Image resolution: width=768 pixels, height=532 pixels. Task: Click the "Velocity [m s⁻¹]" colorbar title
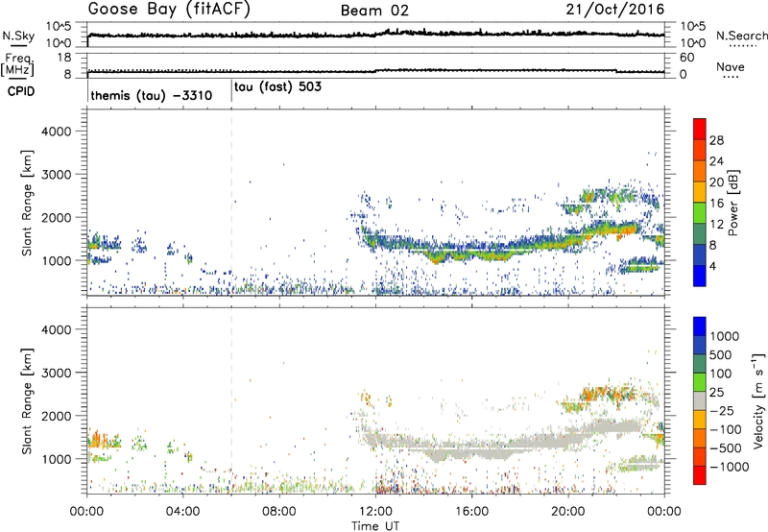click(x=758, y=400)
